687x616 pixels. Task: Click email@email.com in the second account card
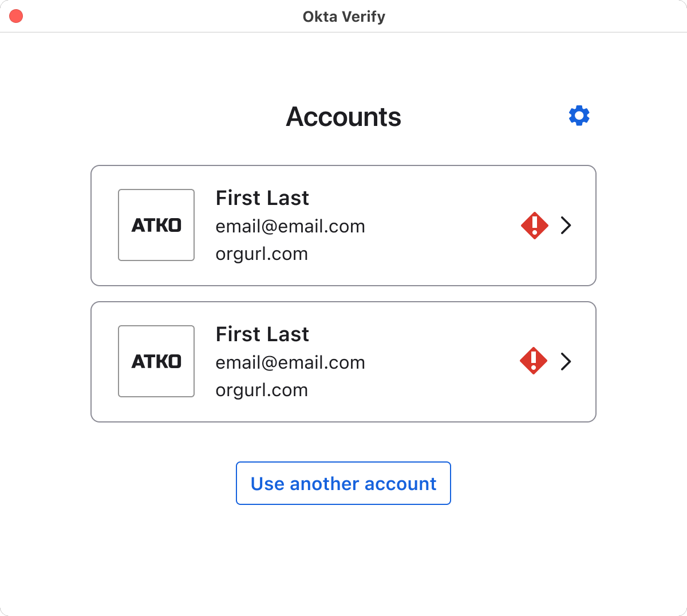point(290,363)
